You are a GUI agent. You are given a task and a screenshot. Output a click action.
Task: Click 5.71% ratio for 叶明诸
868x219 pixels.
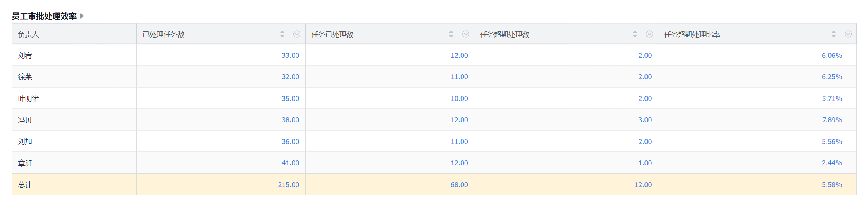click(832, 99)
